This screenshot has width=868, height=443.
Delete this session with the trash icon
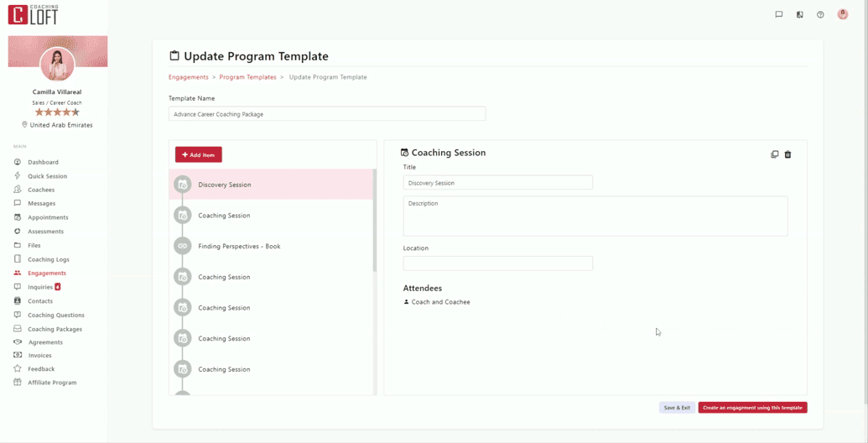coord(787,154)
